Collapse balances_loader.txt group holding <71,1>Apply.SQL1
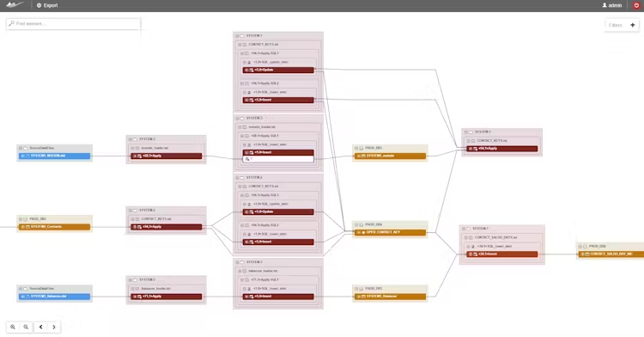The height and width of the screenshot is (337, 644). tap(240, 271)
